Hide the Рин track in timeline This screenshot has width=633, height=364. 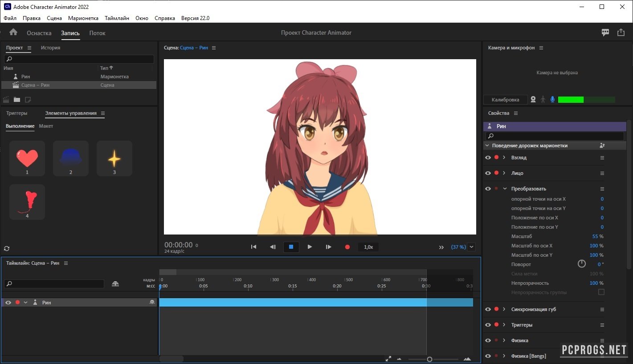click(8, 303)
